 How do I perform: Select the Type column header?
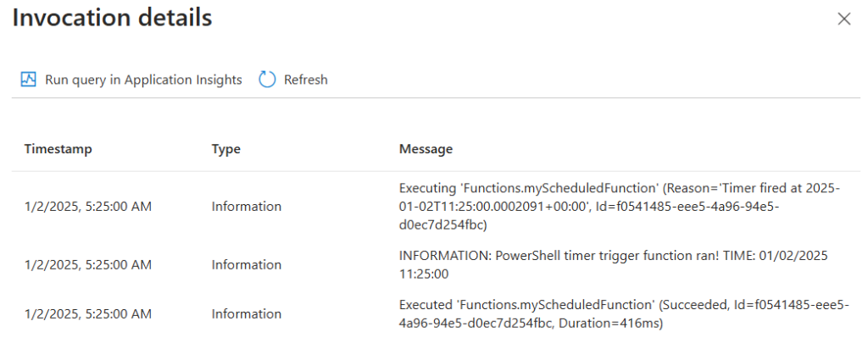pos(225,149)
